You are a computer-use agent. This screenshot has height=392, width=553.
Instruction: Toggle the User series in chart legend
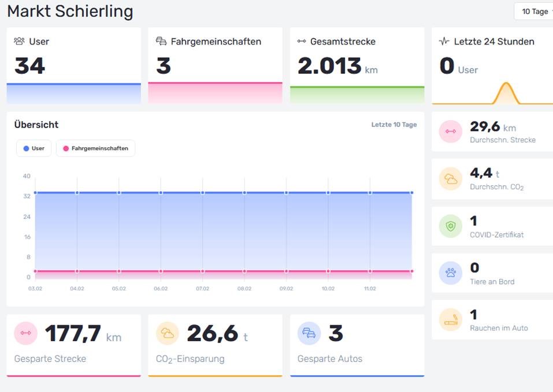tap(34, 148)
